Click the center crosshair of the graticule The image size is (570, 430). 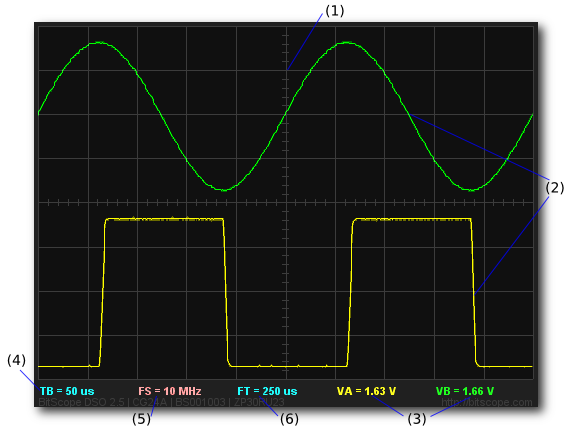click(287, 202)
